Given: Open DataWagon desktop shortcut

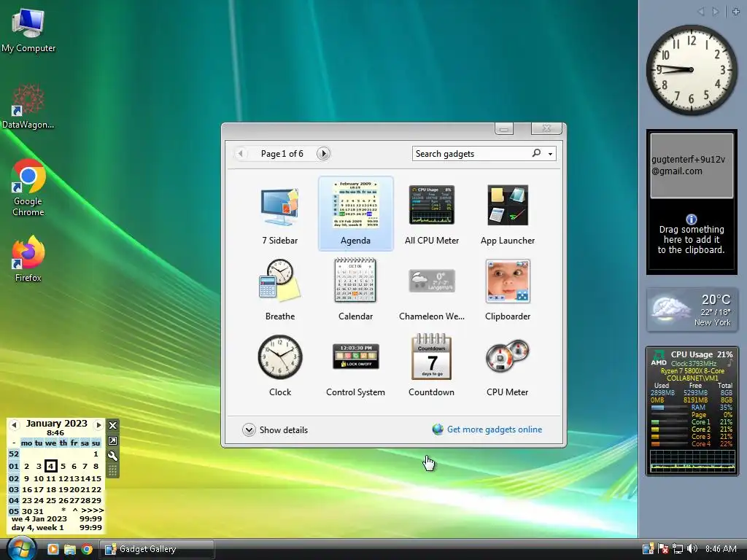Looking at the screenshot, I should point(28,106).
